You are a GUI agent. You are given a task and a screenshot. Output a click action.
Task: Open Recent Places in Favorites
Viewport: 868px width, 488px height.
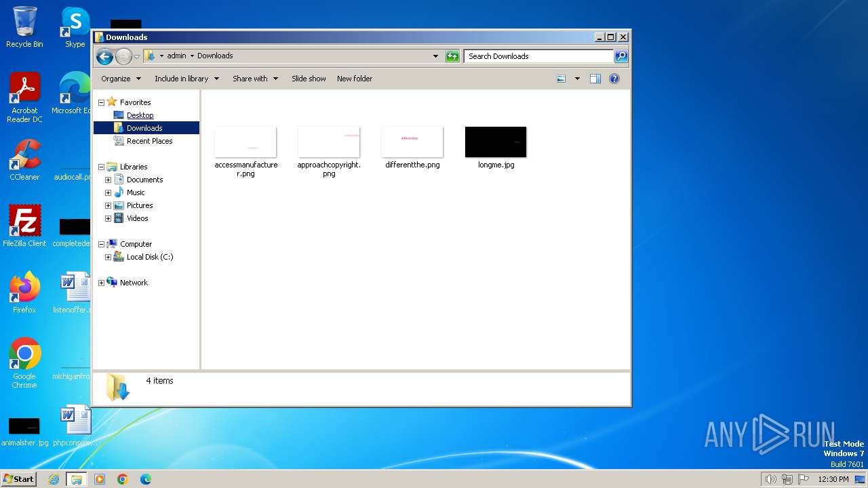pos(149,141)
